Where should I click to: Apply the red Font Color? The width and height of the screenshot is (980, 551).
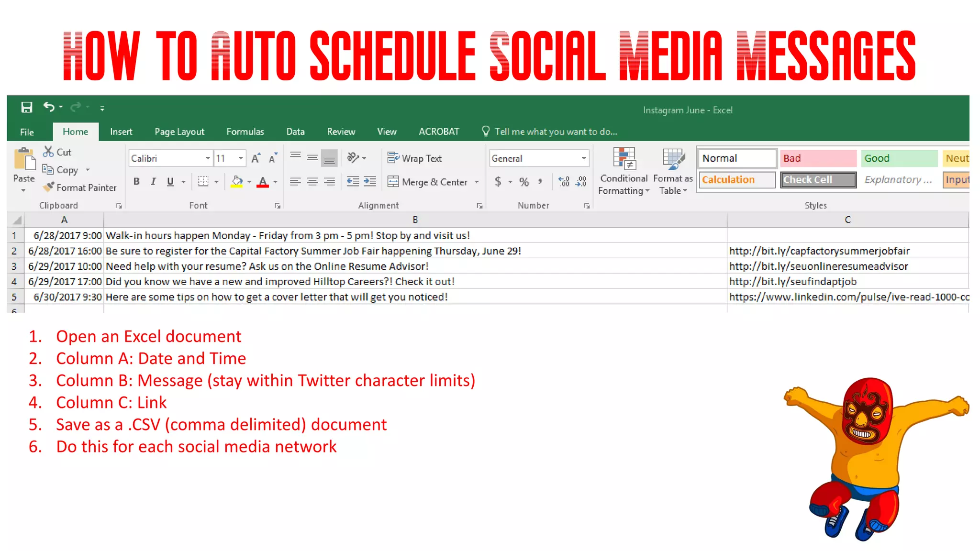[263, 182]
